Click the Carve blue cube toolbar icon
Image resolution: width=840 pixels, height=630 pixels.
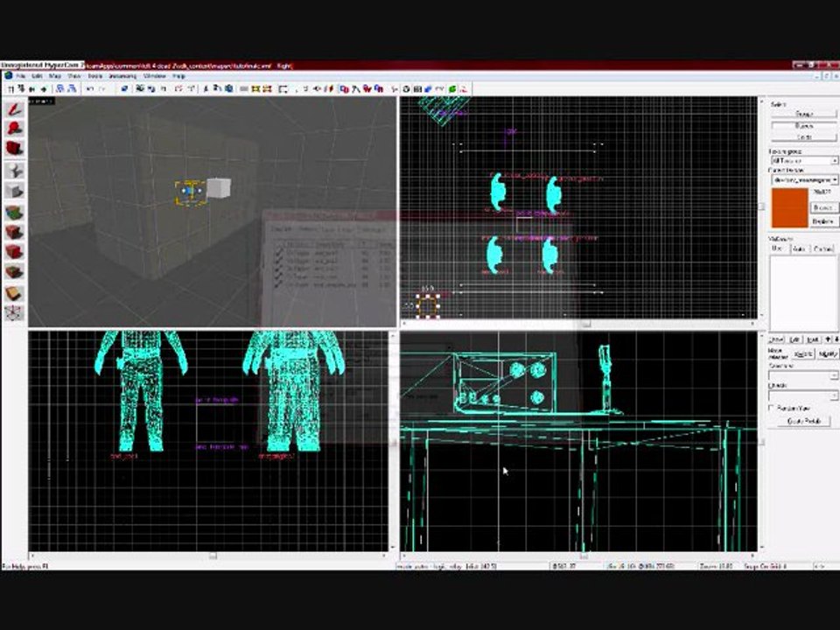(124, 89)
